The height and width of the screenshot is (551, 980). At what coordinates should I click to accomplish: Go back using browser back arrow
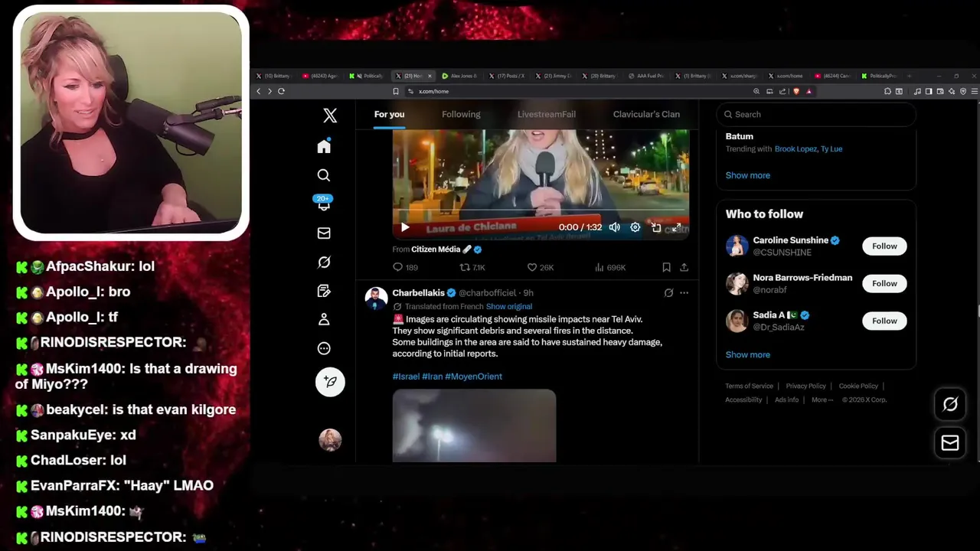tap(259, 91)
